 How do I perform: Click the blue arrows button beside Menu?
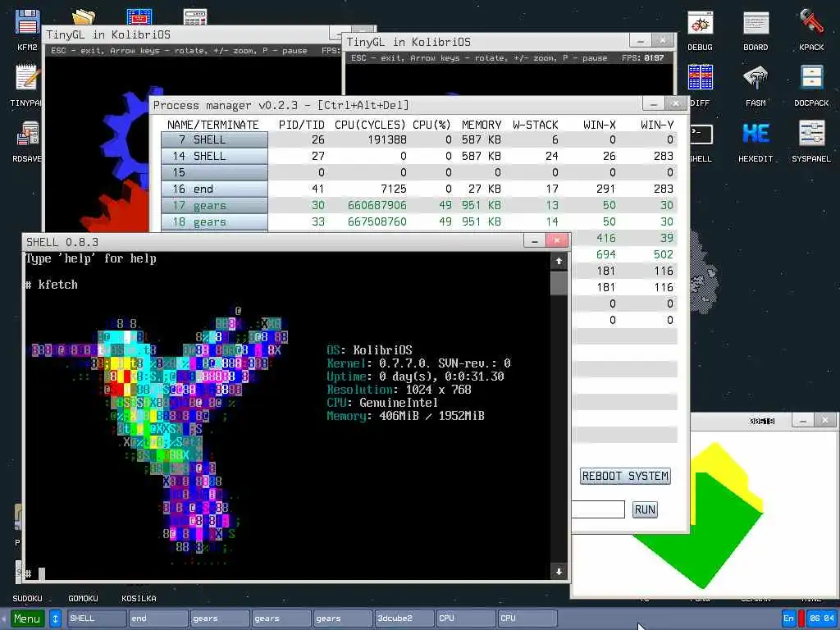point(55,619)
